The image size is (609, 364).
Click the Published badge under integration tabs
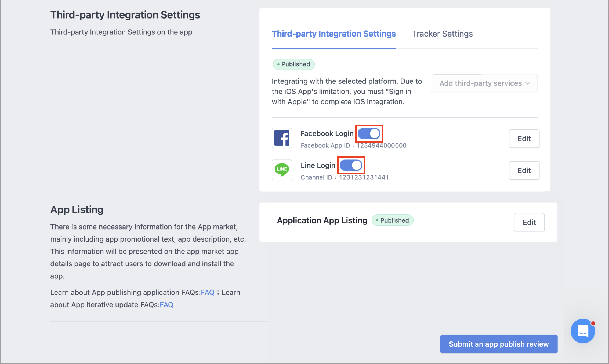(x=293, y=64)
